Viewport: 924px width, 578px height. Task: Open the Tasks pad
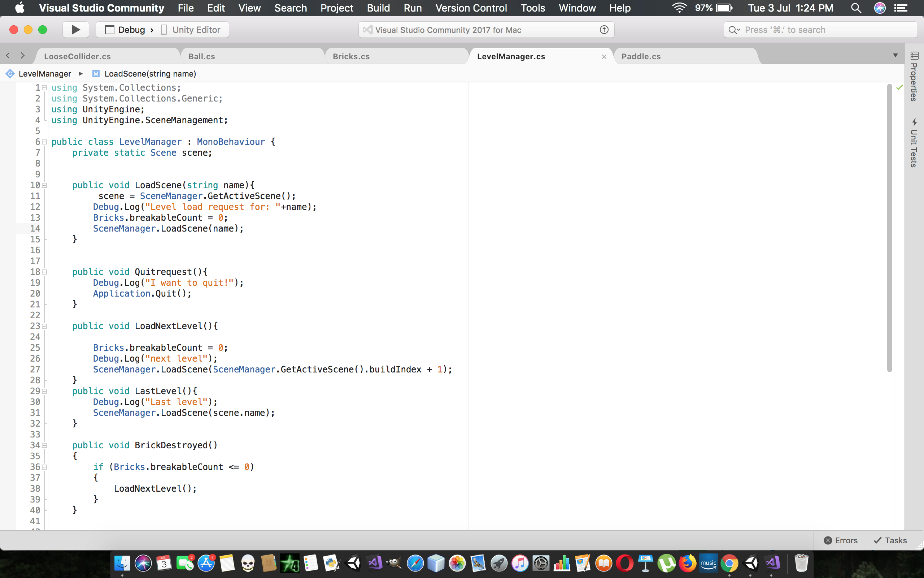pyautogui.click(x=890, y=540)
